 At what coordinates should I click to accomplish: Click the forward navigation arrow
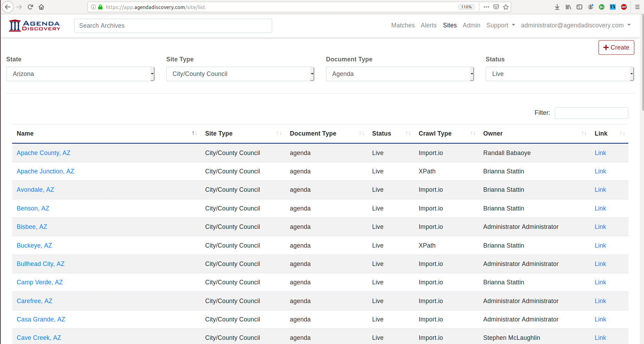tap(19, 7)
